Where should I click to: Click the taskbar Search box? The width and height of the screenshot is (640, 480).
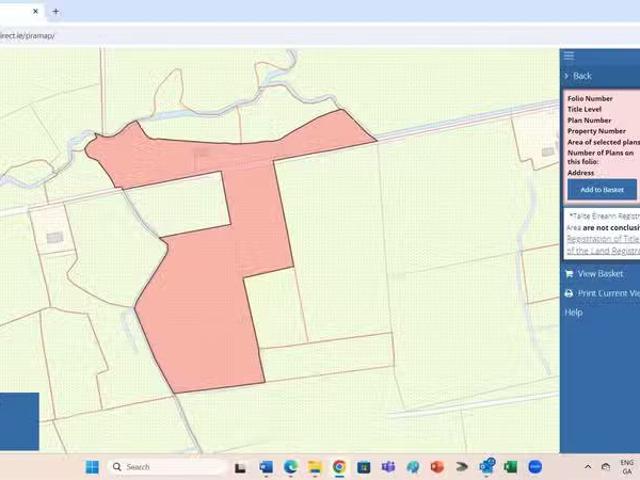pos(160,467)
